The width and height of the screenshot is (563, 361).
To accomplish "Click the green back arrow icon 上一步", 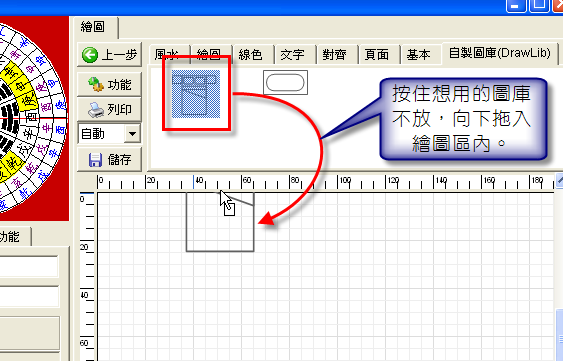I will coord(90,55).
